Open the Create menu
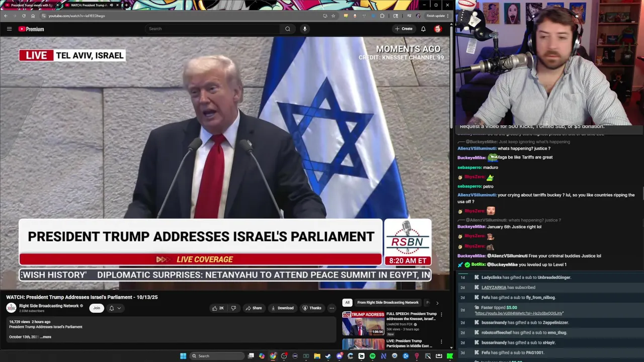This screenshot has height=362, width=644. click(404, 29)
